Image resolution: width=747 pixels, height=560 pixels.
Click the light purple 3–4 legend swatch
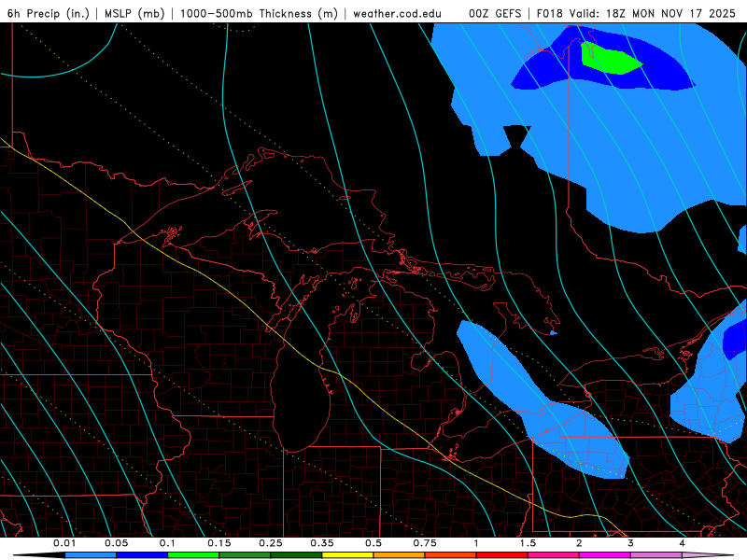(656, 555)
